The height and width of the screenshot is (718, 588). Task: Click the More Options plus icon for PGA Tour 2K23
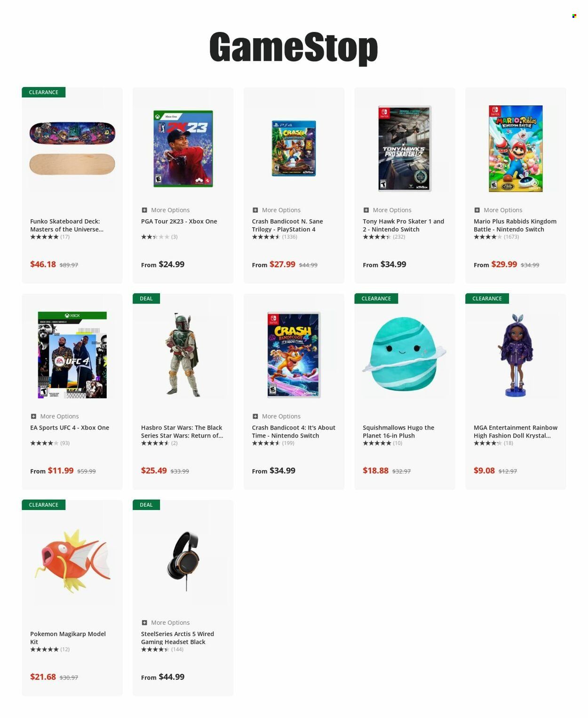(144, 210)
